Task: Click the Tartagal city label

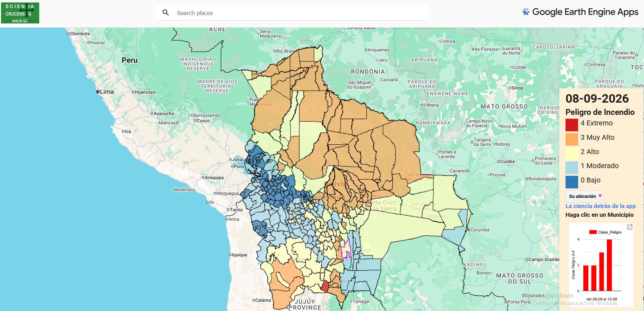Action: pos(361,302)
